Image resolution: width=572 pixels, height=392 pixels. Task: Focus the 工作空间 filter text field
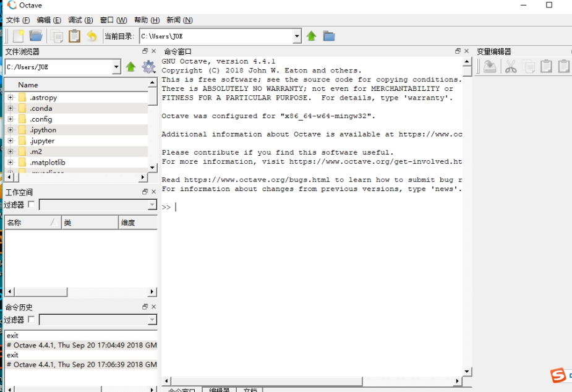click(x=94, y=205)
